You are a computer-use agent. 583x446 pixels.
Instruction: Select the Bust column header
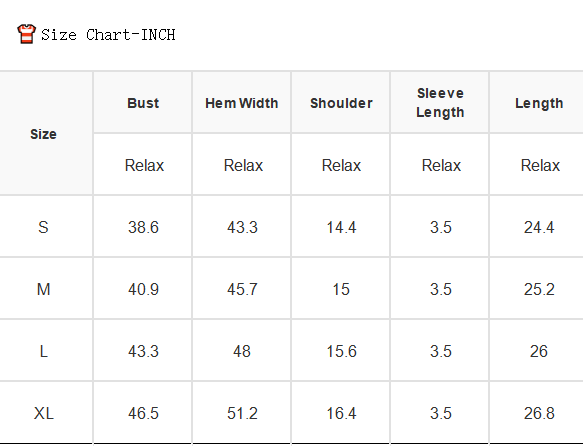[143, 103]
